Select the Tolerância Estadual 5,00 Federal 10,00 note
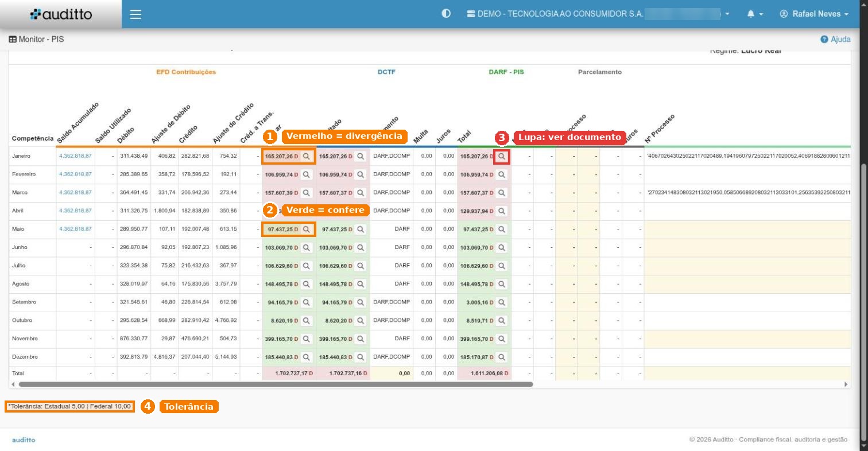The image size is (868, 451). coord(70,406)
